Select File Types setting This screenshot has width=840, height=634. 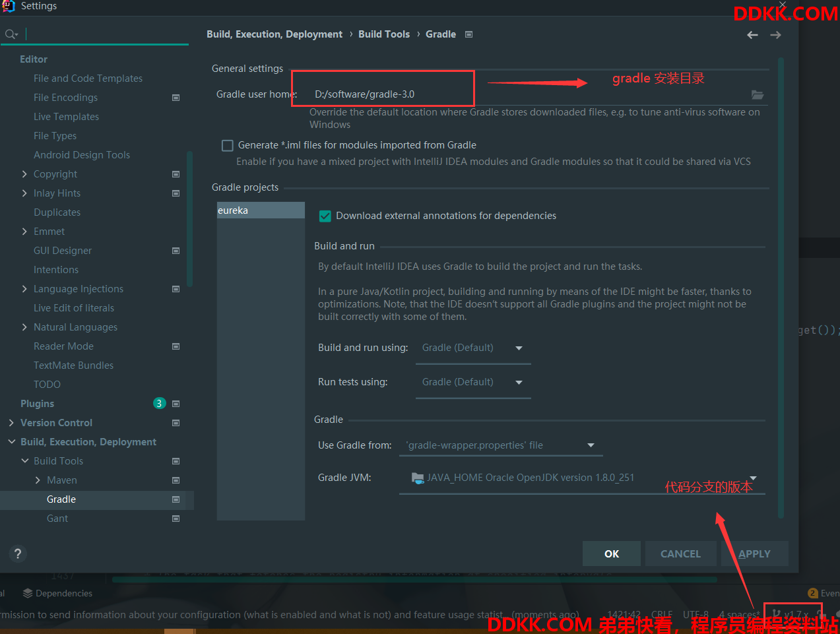click(55, 136)
